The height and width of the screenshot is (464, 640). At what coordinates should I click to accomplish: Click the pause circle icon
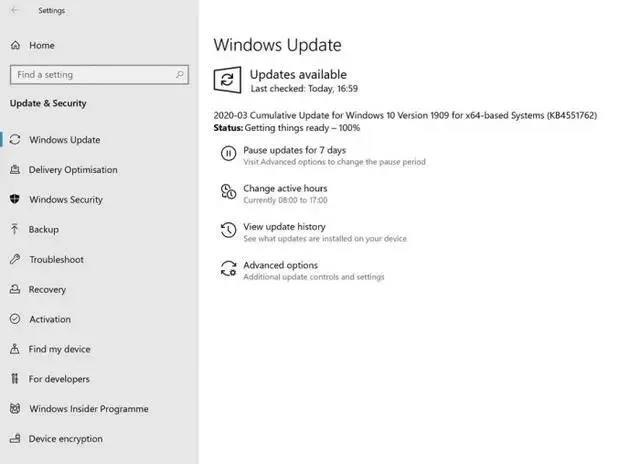click(x=229, y=153)
